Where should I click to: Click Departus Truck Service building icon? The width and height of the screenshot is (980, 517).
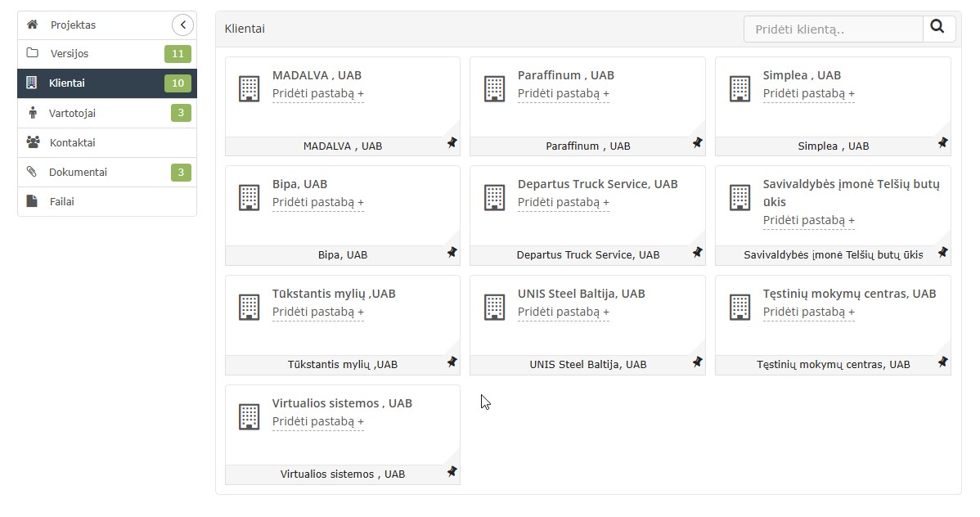[494, 197]
